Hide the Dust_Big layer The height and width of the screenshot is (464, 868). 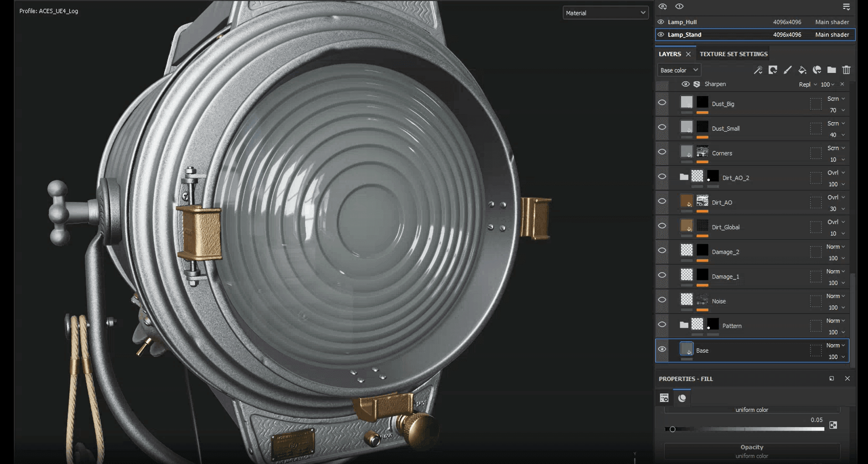(x=662, y=103)
